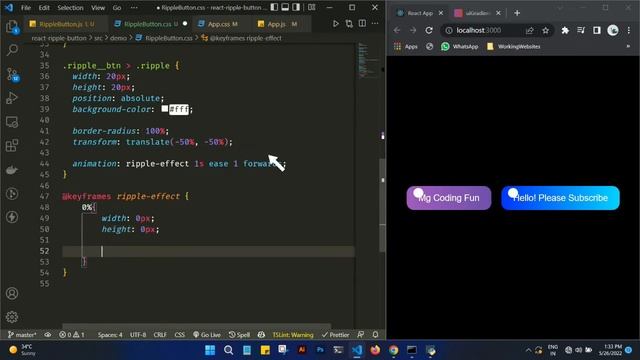Click the Hello! Please Subscribe button
Image resolution: width=640 pixels, height=360 pixels.
[560, 198]
